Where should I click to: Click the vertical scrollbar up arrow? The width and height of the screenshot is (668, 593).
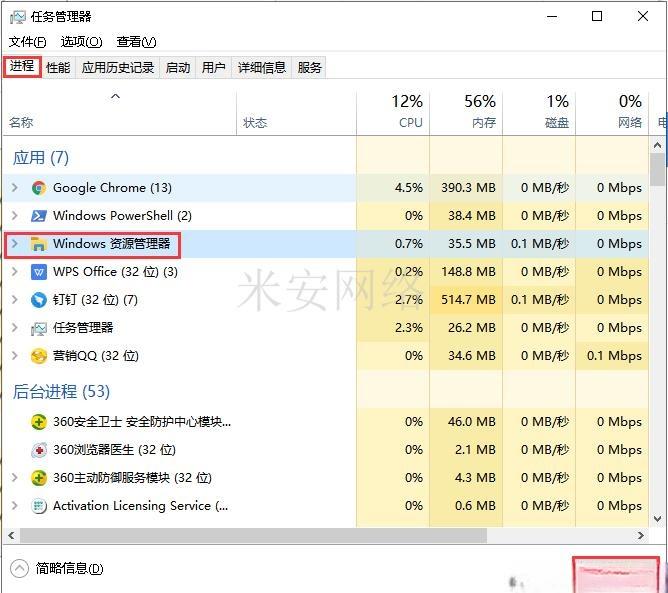[x=657, y=146]
